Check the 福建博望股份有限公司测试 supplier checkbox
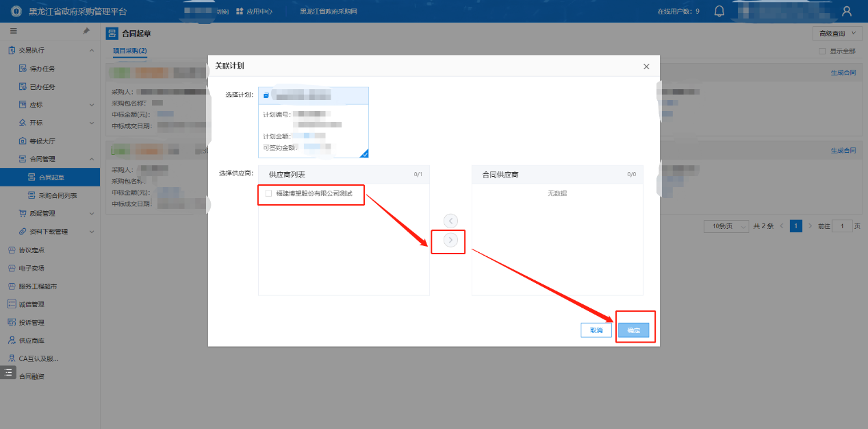868x429 pixels. pos(268,194)
